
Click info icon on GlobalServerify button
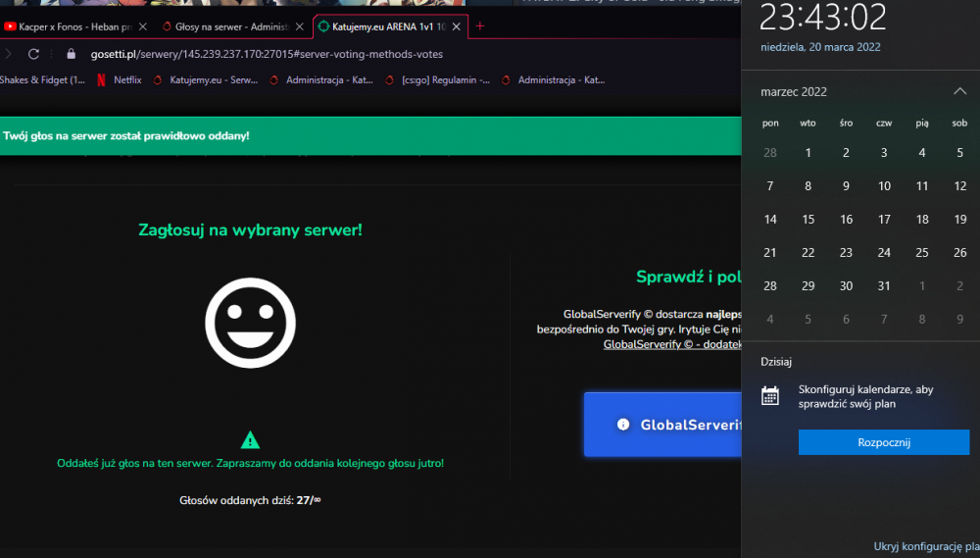tap(623, 424)
